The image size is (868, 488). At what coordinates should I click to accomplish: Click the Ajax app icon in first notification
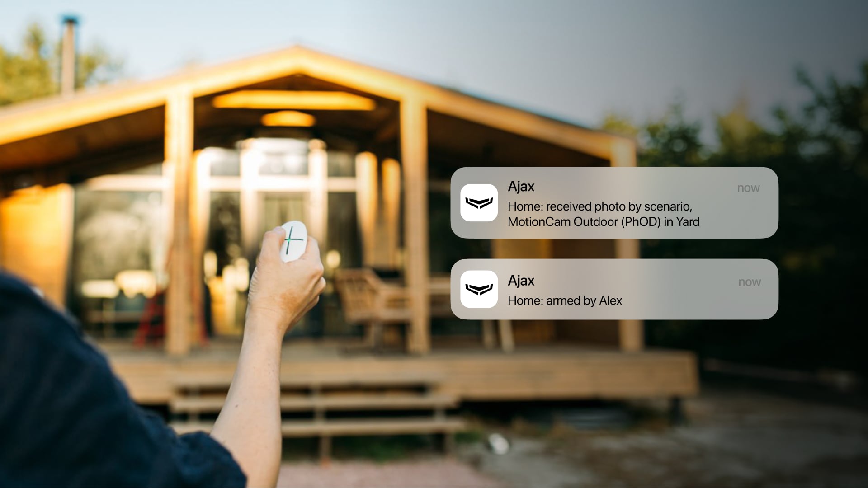[x=479, y=202]
